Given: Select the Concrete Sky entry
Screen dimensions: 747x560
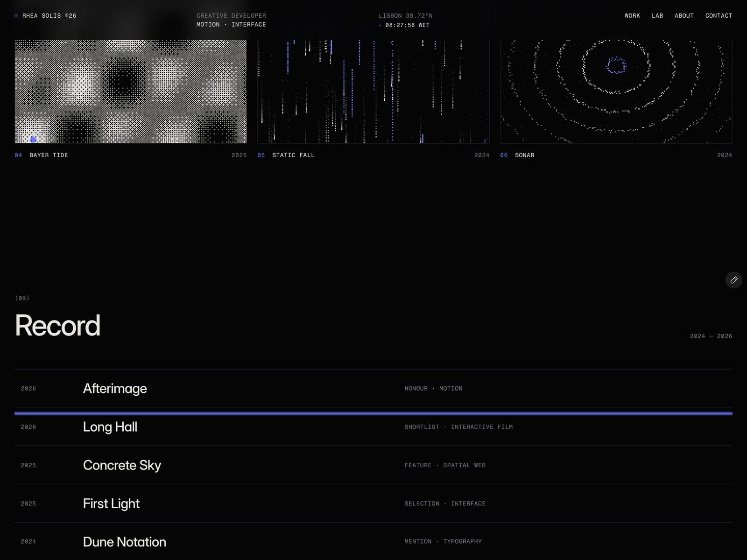Looking at the screenshot, I should click(373, 465).
